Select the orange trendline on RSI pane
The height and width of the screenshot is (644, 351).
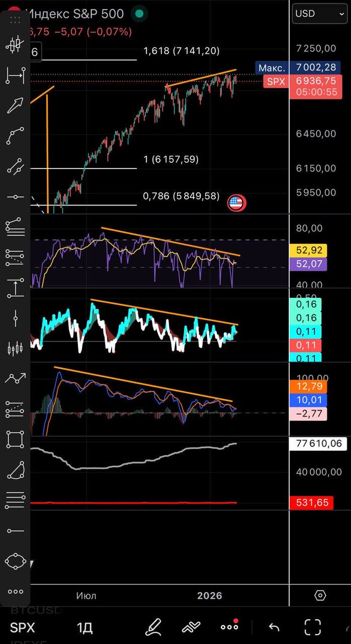click(171, 241)
